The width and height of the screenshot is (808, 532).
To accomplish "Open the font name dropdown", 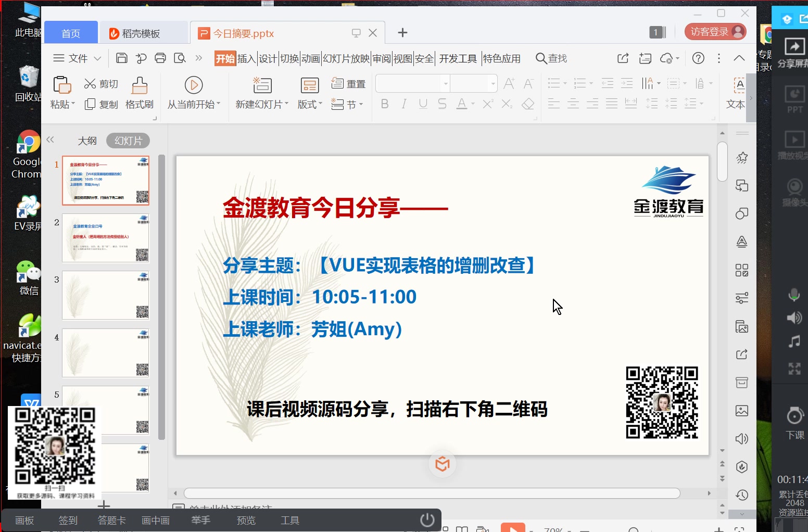I will pos(446,83).
